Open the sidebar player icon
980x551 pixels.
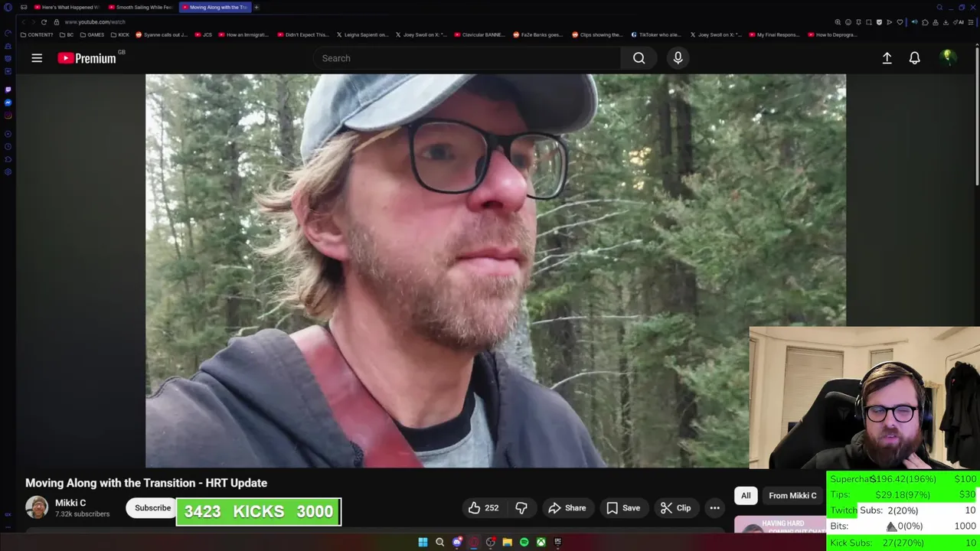click(x=8, y=134)
